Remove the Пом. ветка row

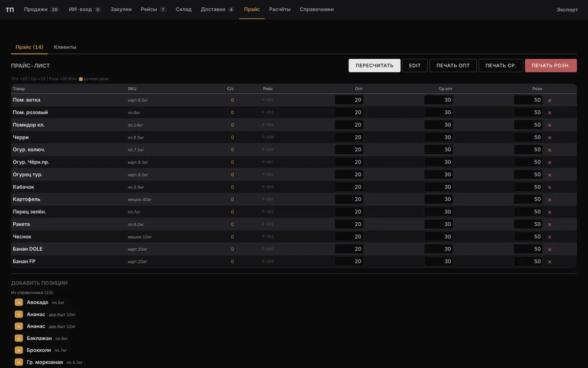549,100
